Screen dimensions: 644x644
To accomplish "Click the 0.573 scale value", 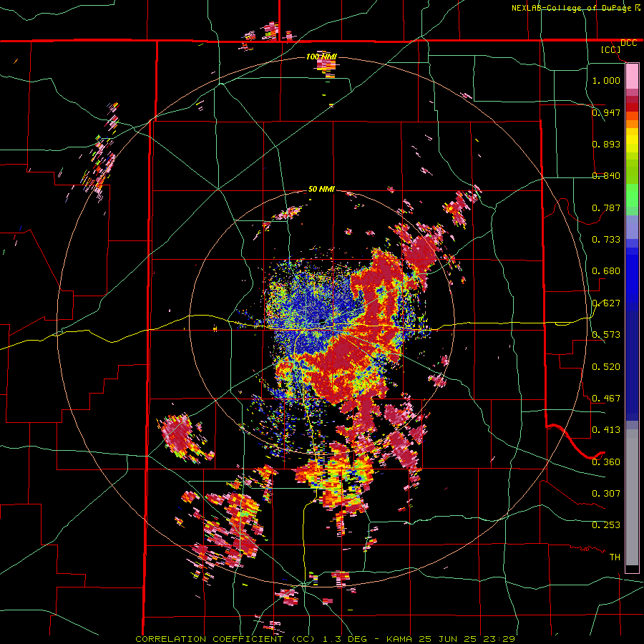I will coord(606,334).
